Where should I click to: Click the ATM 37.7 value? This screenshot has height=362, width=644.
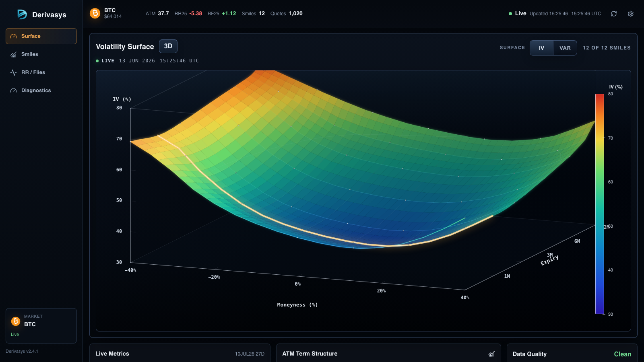click(x=157, y=13)
